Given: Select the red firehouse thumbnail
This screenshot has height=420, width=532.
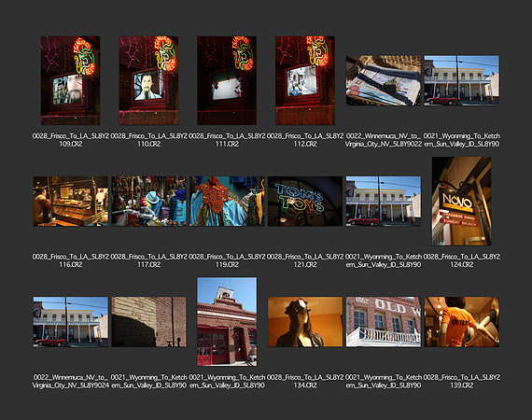Looking at the screenshot, I should (x=227, y=322).
